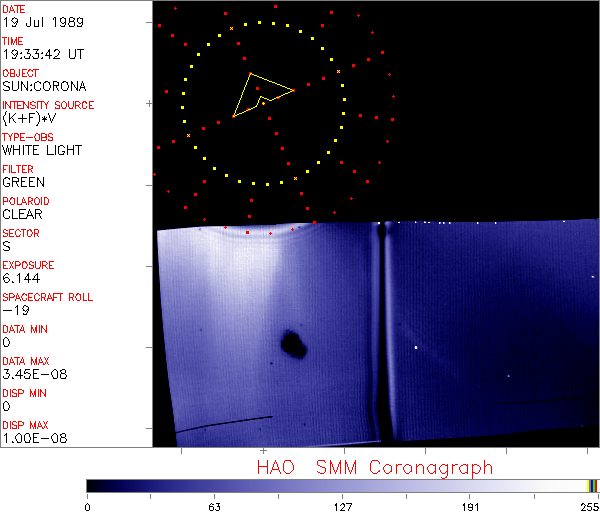This screenshot has height=512, width=600.
Task: Click the dark vertical stripe in the image
Action: pos(381,330)
